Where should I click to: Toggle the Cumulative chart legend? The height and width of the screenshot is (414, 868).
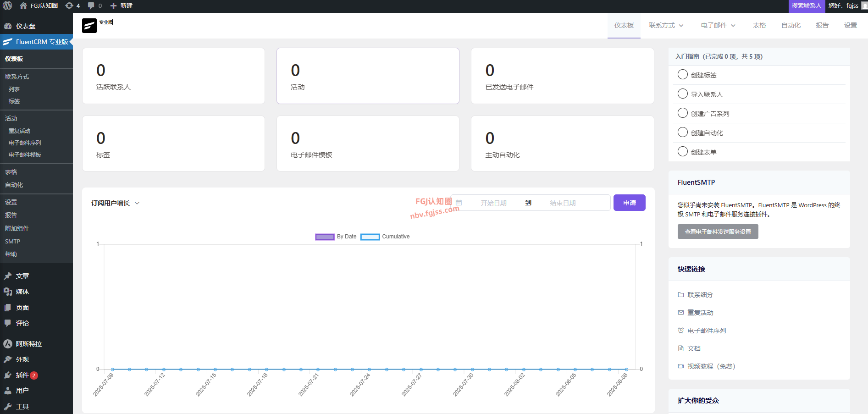pyautogui.click(x=385, y=237)
